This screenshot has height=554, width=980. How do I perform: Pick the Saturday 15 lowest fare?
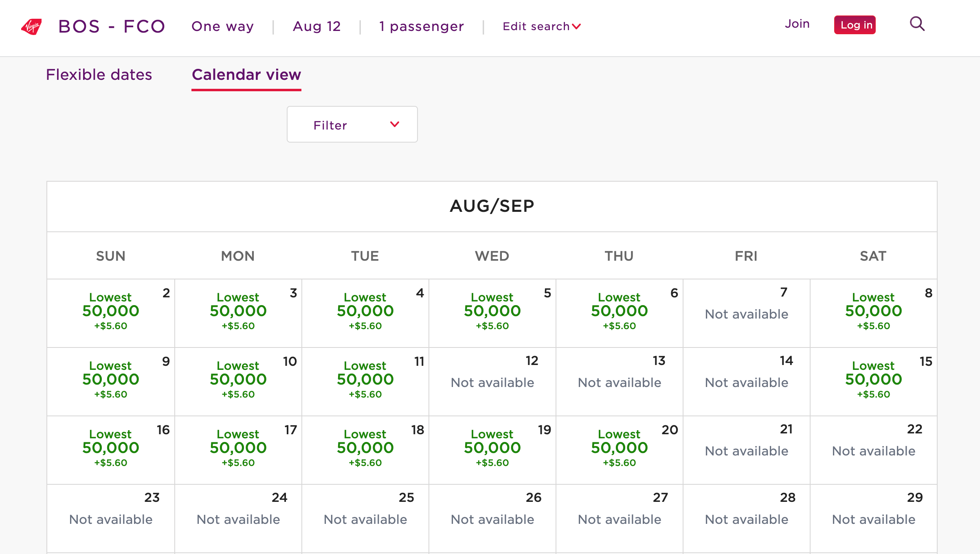pyautogui.click(x=874, y=382)
